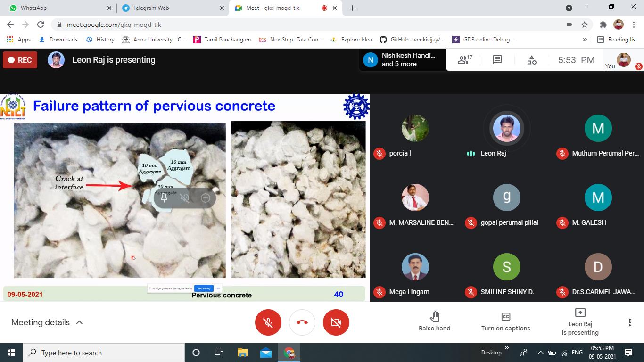
Task: Click Leon Raj's participant tile
Action: (506, 134)
